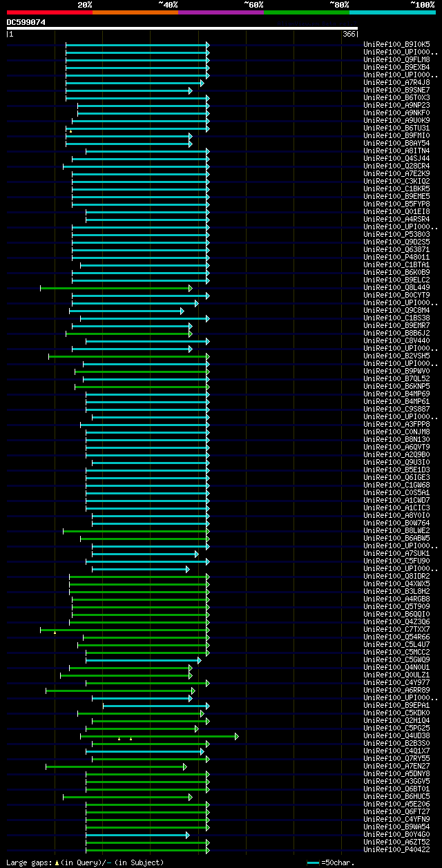Select the label UniRef100_B9SNE7
This screenshot has height=868, width=442.
pos(396,90)
